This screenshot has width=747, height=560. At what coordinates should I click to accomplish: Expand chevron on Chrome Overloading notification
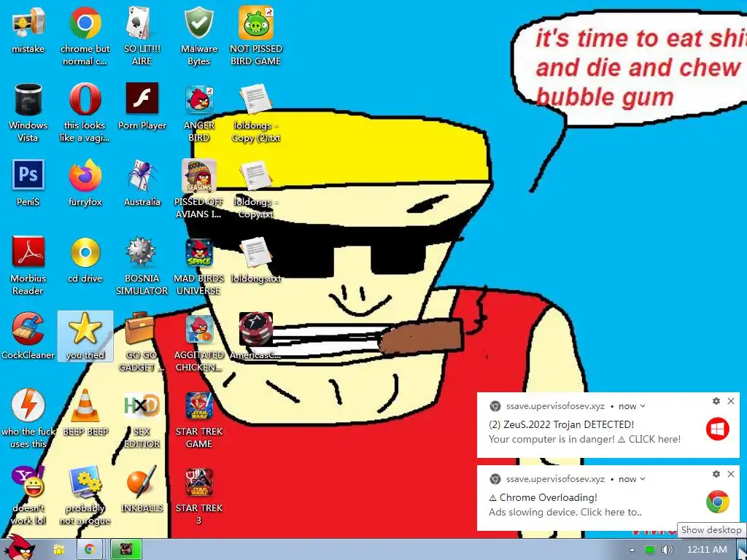[x=642, y=479]
